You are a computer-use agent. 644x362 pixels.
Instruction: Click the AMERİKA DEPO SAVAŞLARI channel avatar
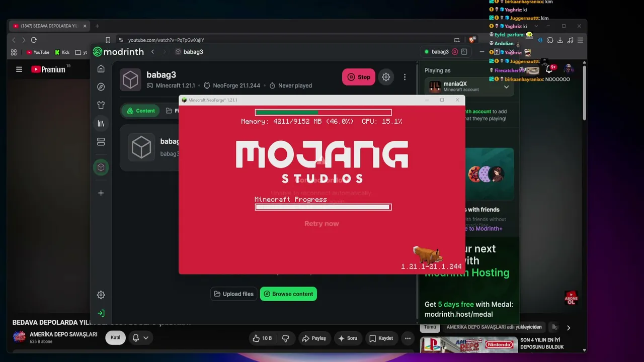(19, 337)
